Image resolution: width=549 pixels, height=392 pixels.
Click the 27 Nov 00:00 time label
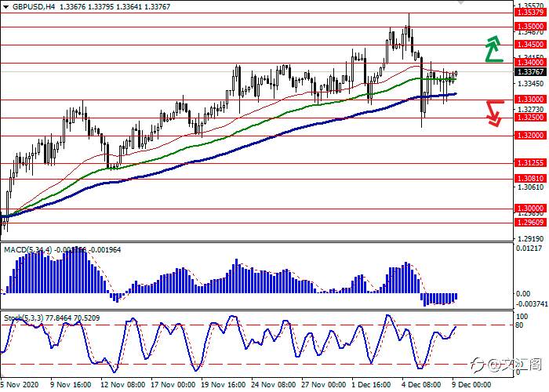(324, 385)
